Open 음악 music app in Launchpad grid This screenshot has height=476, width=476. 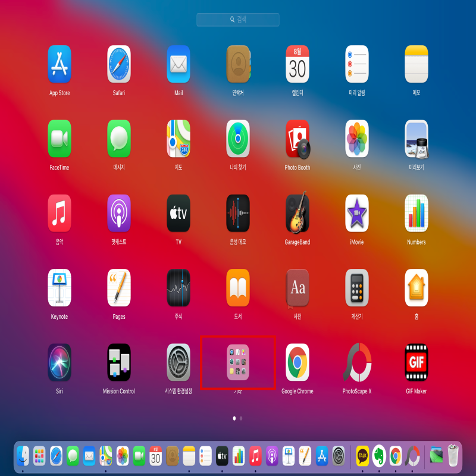tap(59, 213)
